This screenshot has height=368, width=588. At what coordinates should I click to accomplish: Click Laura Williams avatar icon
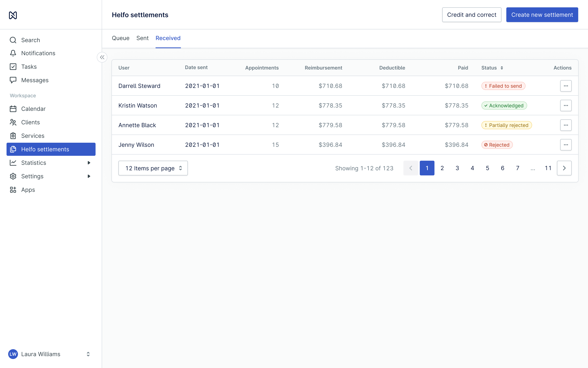pyautogui.click(x=13, y=354)
